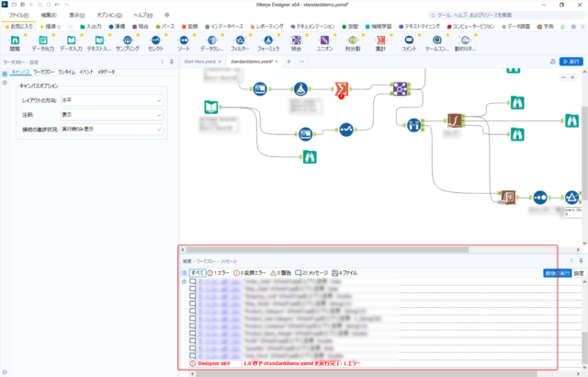Switch to the ランタイム config tab
The image size is (588, 377).
[x=67, y=72]
